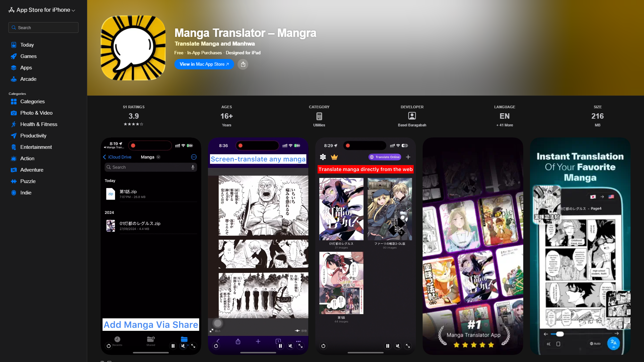644x362 pixels.
Task: Click the In-App Purchases label
Action: point(204,53)
